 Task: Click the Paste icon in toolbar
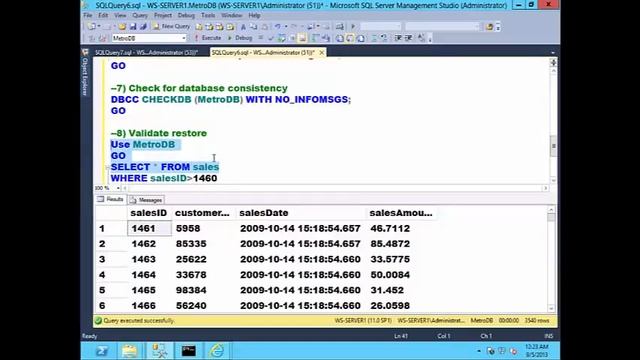coord(264,27)
